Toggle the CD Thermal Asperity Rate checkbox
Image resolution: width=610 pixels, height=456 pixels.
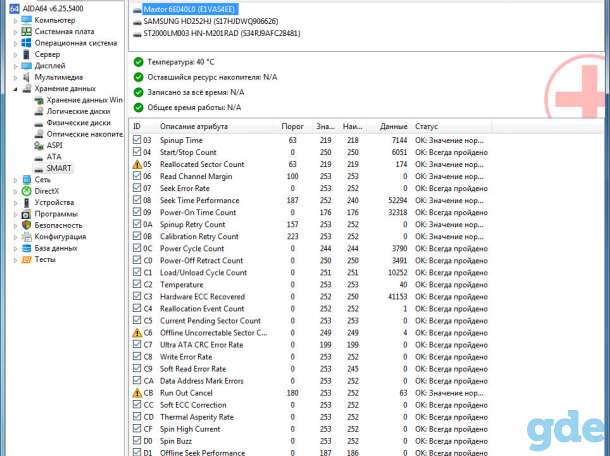coord(137,417)
